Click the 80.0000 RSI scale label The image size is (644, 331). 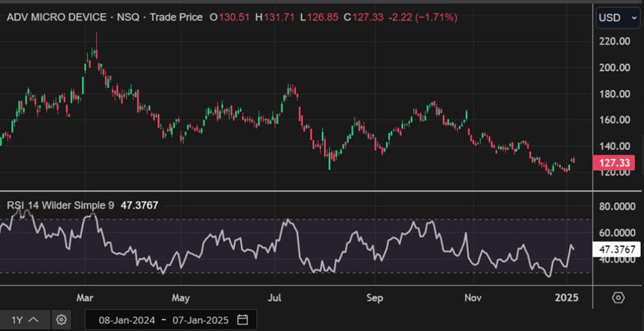[617, 207]
